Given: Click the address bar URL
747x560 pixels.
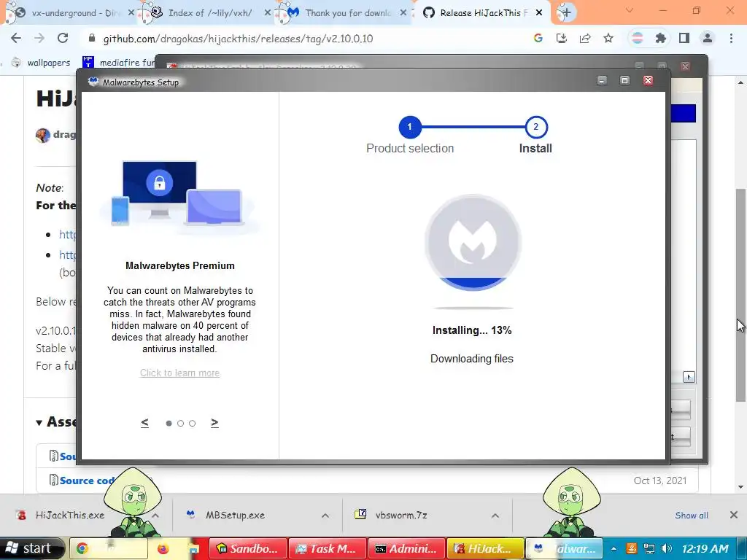Looking at the screenshot, I should click(238, 39).
